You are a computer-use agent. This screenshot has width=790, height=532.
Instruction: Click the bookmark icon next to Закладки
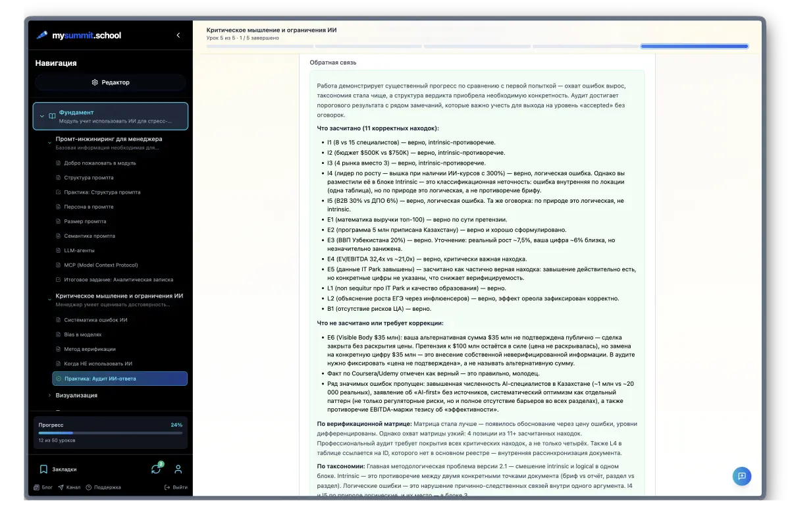[x=43, y=469]
